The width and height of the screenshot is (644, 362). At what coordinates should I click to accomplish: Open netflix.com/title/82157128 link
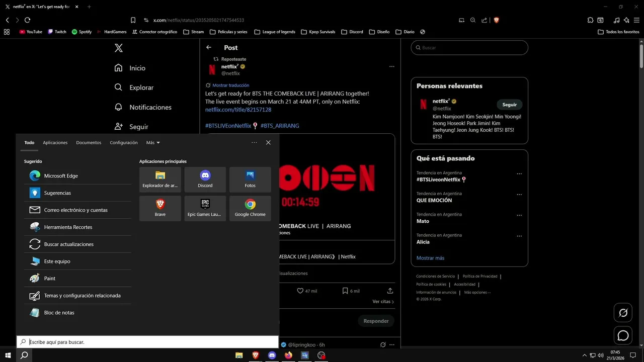[238, 110]
